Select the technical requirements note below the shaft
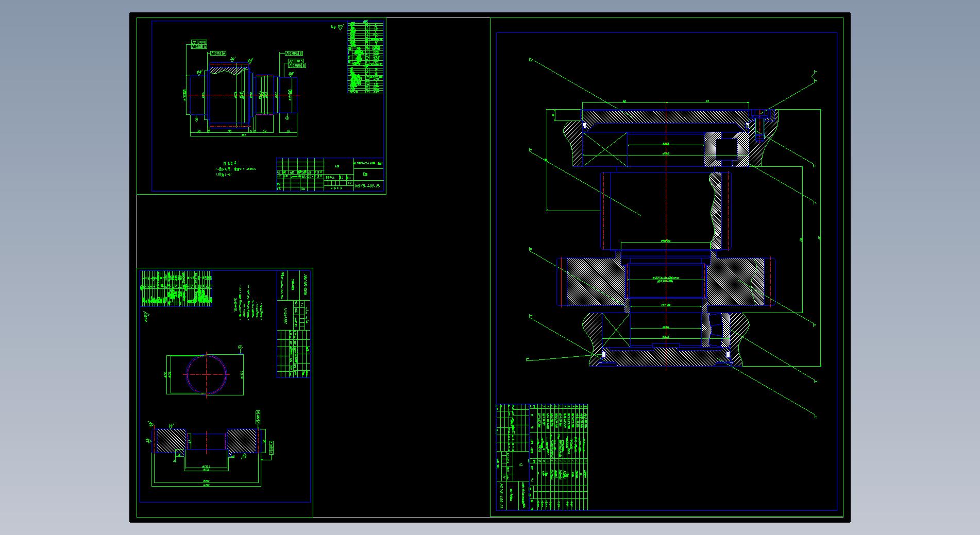The height and width of the screenshot is (535, 980). point(235,171)
